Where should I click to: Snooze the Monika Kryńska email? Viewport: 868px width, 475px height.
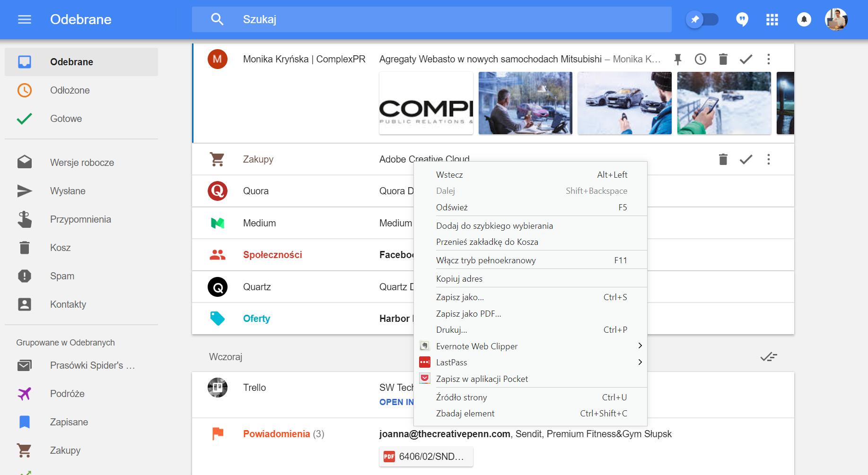pos(701,59)
